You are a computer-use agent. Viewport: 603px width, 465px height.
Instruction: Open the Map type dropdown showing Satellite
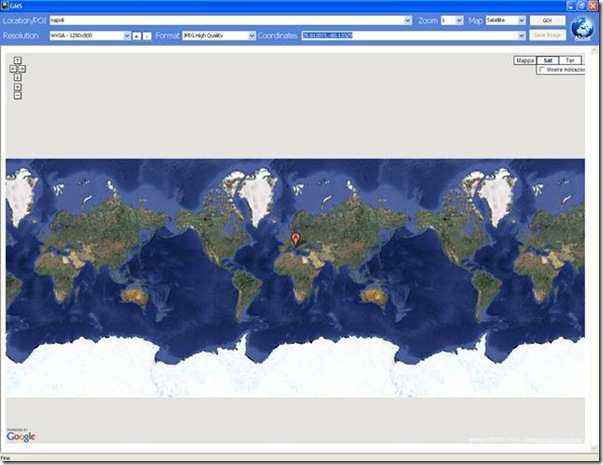[521, 20]
